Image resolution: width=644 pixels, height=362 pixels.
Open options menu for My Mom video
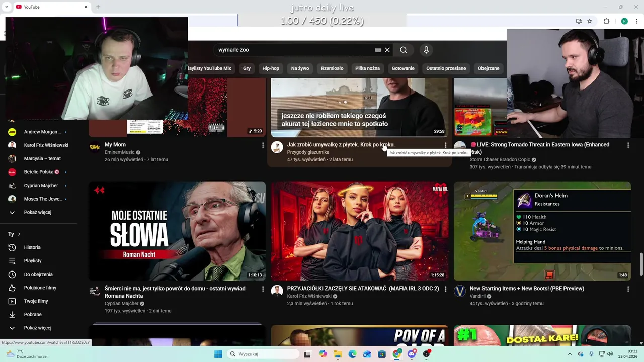[263, 145]
